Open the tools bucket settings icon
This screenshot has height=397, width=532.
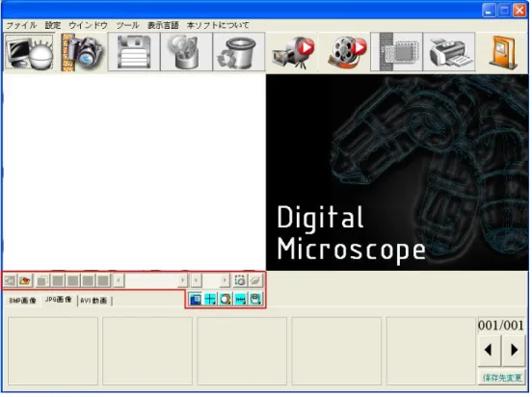186,52
